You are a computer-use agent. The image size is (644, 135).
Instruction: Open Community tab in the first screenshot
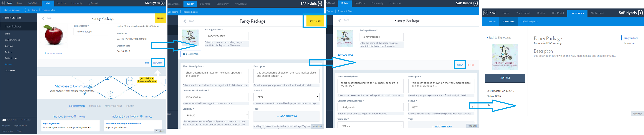tap(77, 3)
